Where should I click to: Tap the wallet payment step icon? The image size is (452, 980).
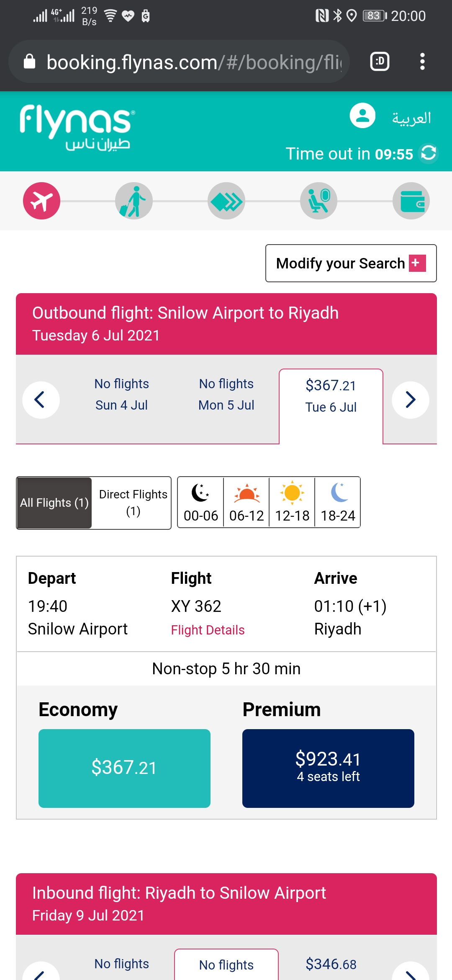411,201
